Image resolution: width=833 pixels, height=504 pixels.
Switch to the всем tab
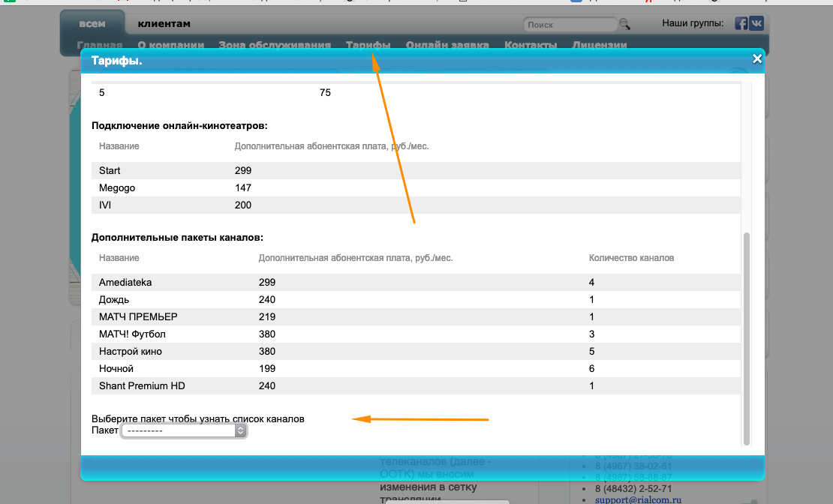pos(92,24)
